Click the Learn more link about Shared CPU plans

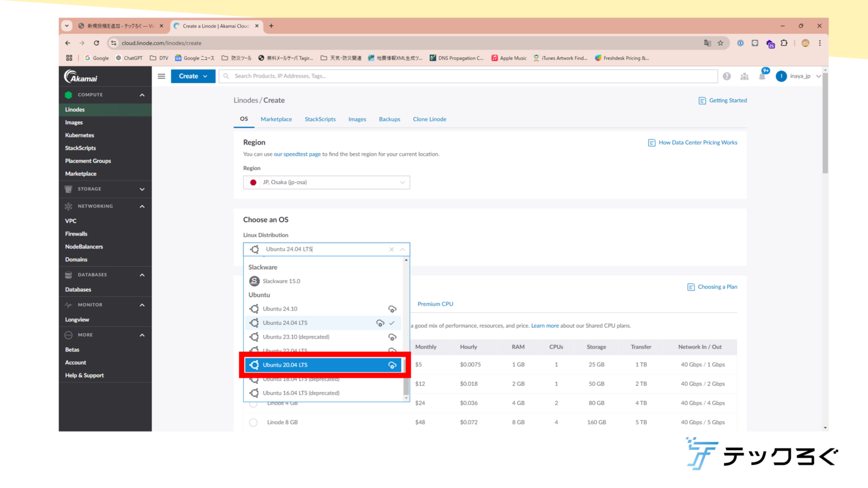pos(544,325)
